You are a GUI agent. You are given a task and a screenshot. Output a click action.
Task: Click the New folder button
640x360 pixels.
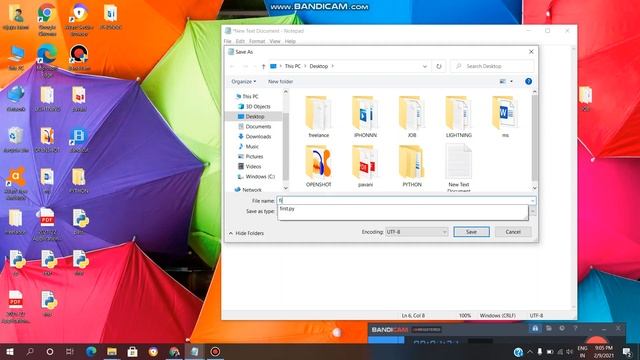click(280, 81)
